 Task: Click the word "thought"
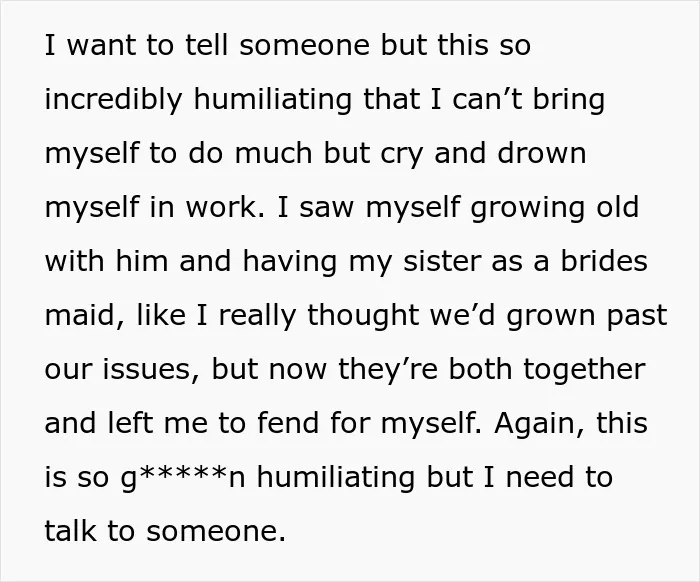363,316
